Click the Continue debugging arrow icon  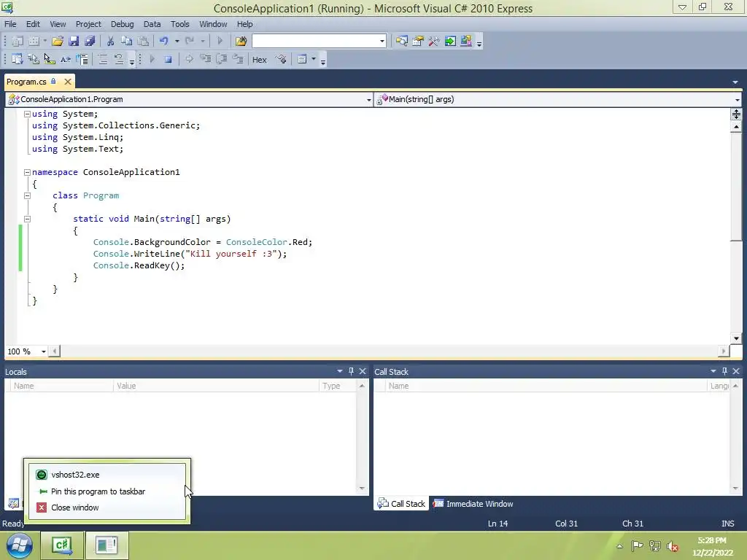coord(152,60)
